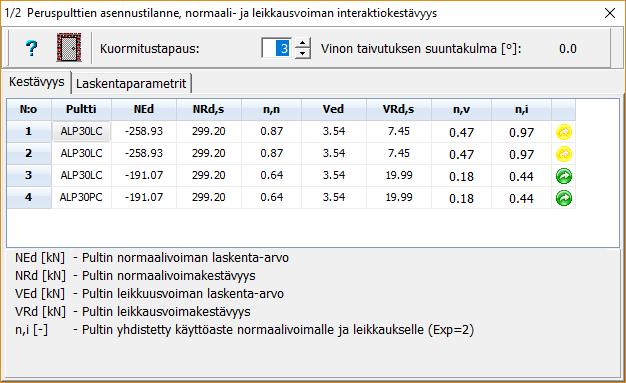Select row header number 1
626x383 pixels.
tap(28, 131)
